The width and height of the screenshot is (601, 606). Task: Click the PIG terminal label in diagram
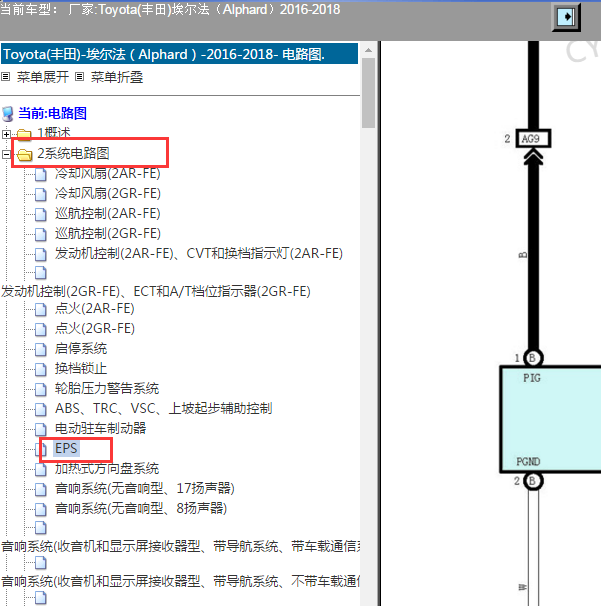(x=532, y=378)
